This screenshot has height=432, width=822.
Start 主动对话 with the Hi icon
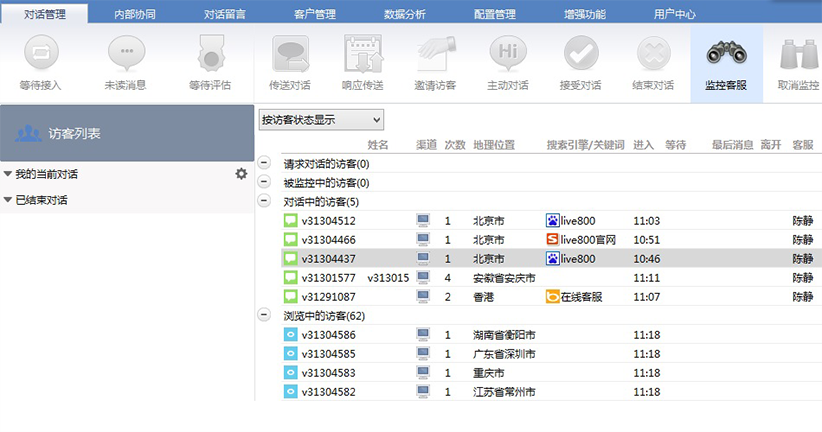[x=508, y=52]
